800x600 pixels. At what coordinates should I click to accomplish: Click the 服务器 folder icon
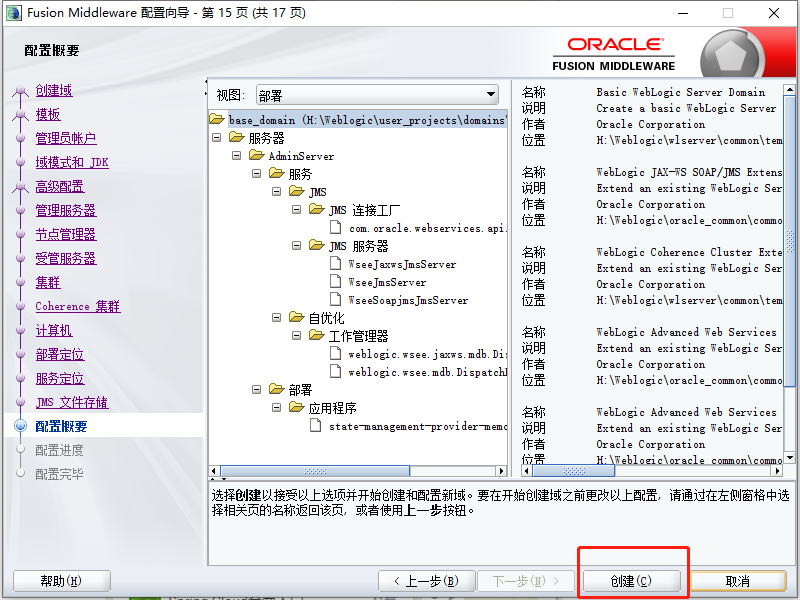click(x=237, y=137)
